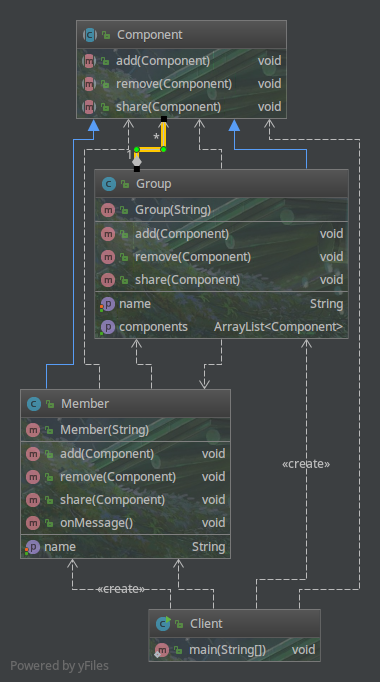This screenshot has height=682, width=380.
Task: Click the Member class icon
Action: 33,404
